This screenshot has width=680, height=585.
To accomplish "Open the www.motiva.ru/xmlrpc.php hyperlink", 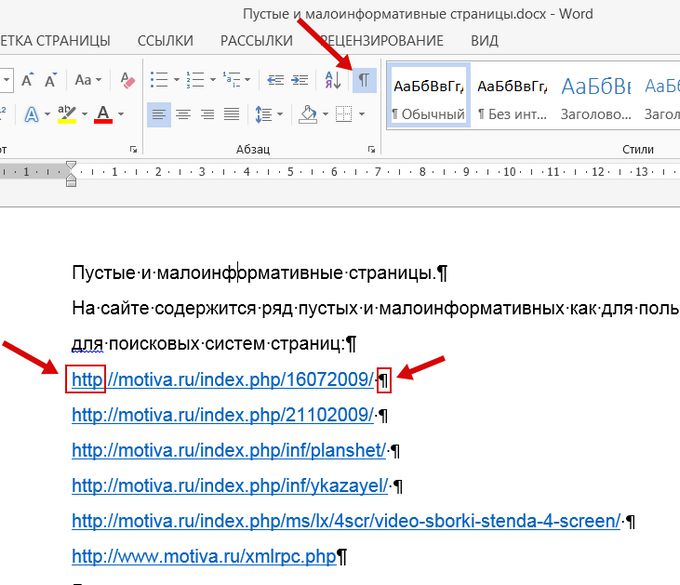I will coord(204,555).
